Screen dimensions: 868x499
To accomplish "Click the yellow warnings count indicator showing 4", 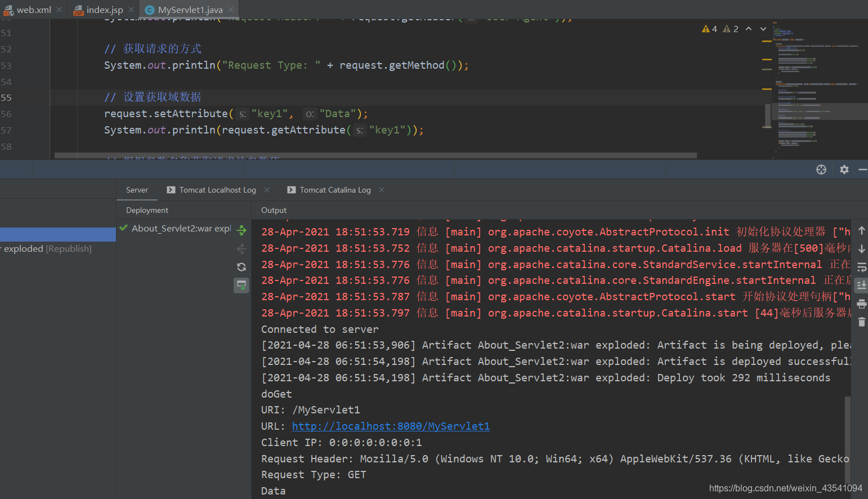I will click(709, 29).
